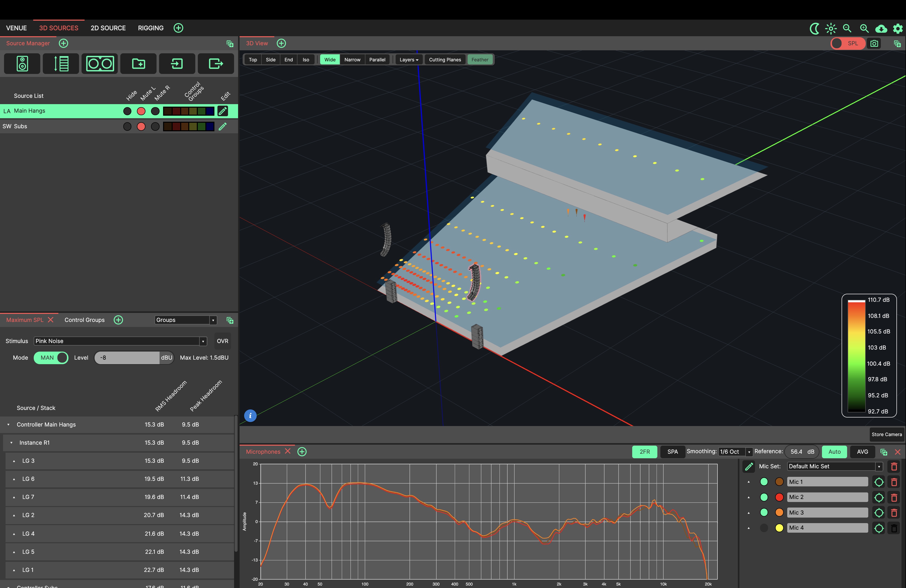Open the Groups dropdown
The height and width of the screenshot is (588, 906).
(x=186, y=320)
